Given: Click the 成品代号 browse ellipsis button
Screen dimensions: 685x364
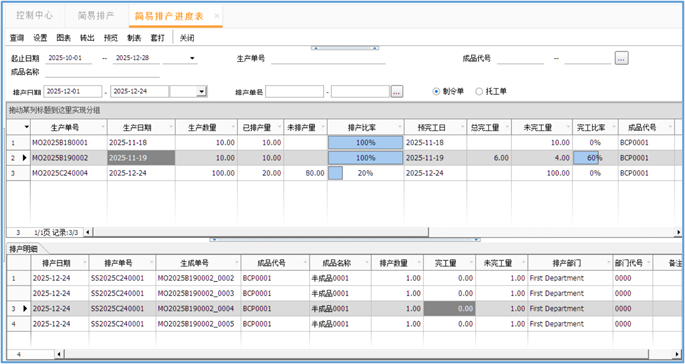Looking at the screenshot, I should point(622,58).
